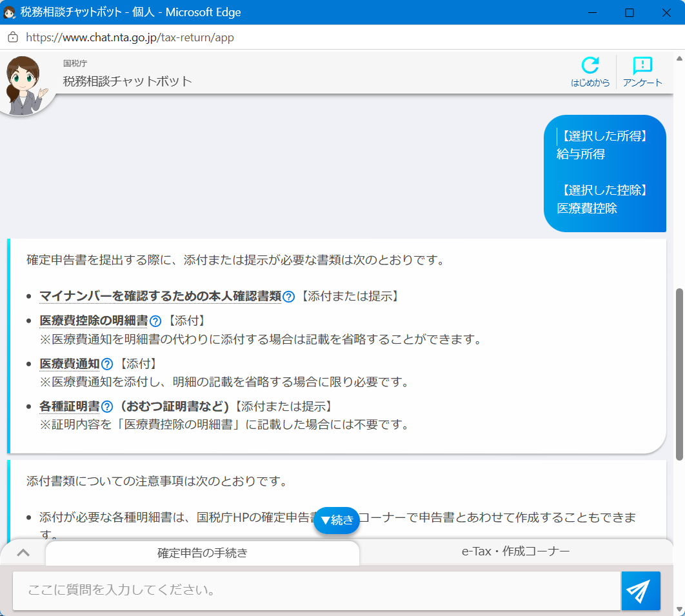Click 税務相談チャットボット header title
685x616 pixels.
click(x=127, y=81)
